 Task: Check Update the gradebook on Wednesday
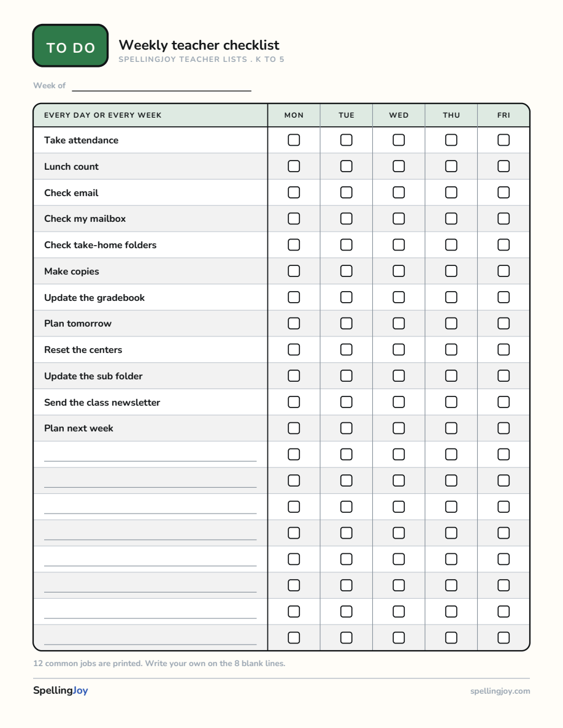[399, 297]
